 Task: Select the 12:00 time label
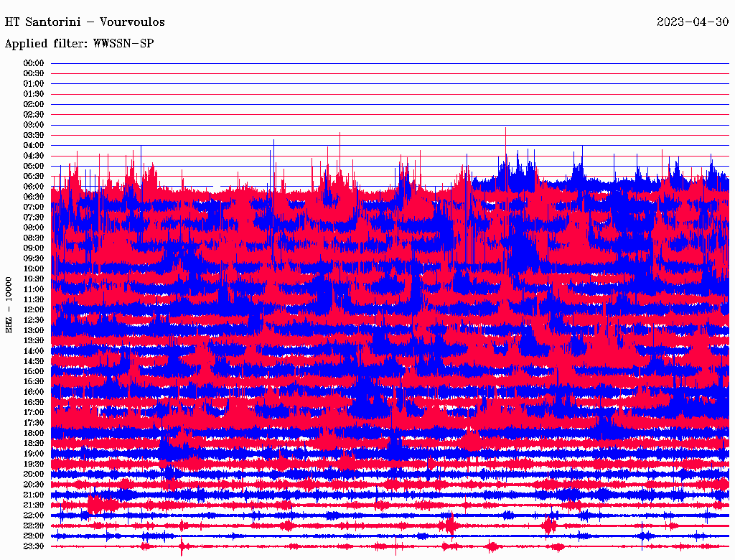(34, 309)
